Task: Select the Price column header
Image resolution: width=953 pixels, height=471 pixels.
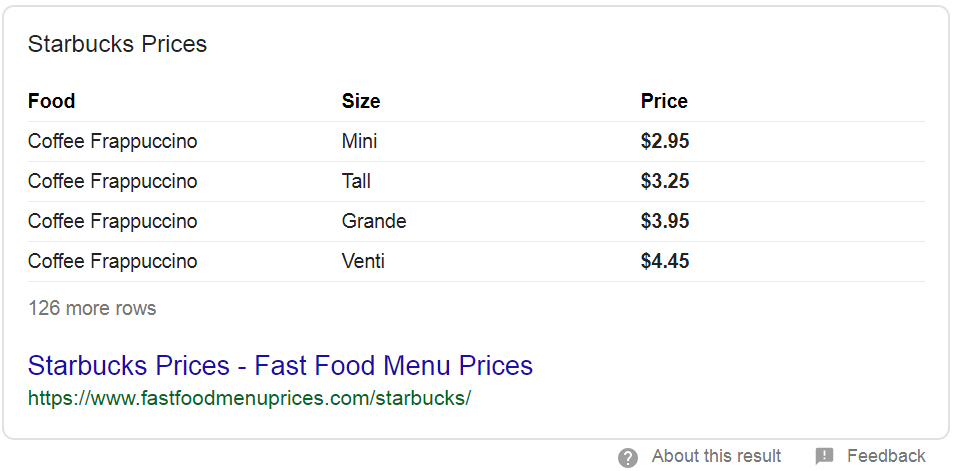Action: (x=664, y=101)
